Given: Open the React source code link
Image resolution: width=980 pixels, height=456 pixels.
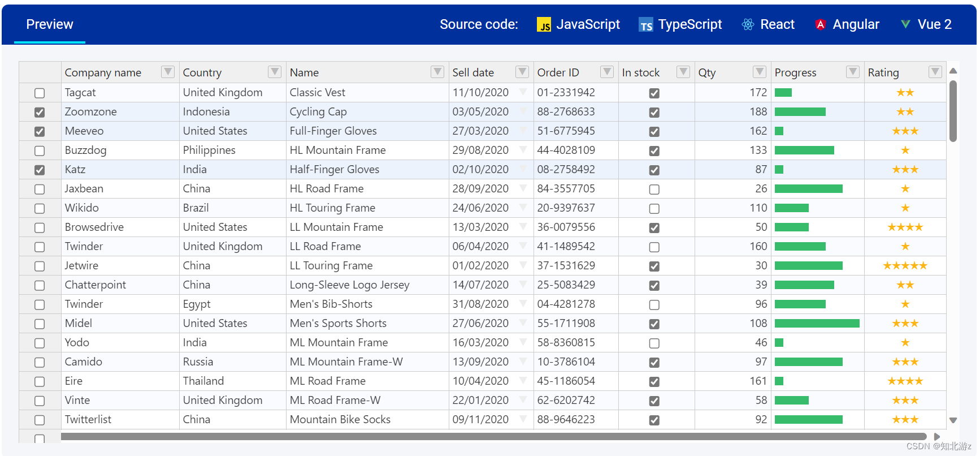Looking at the screenshot, I should coord(768,24).
